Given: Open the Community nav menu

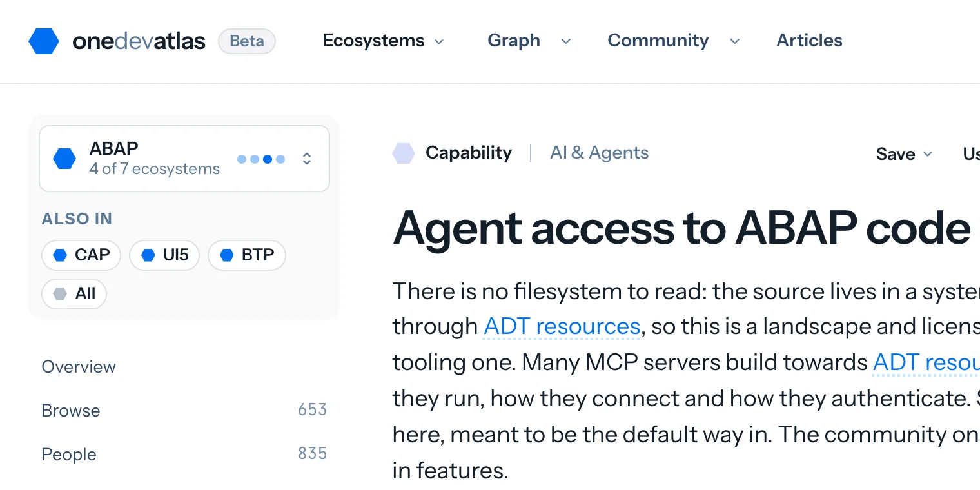Looking at the screenshot, I should coord(674,41).
